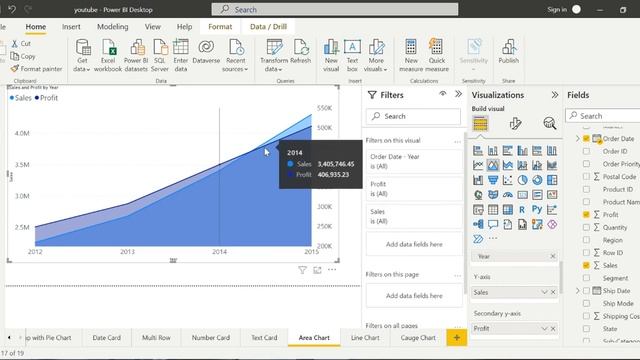Click the Undo arrow in title bar
This screenshot has width=640, height=360.
point(12,9)
